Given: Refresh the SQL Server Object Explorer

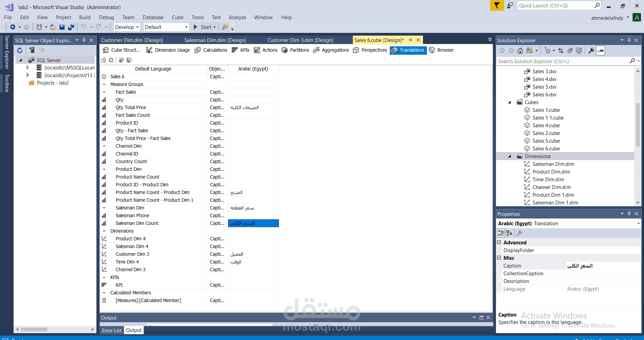Looking at the screenshot, I should [x=20, y=50].
